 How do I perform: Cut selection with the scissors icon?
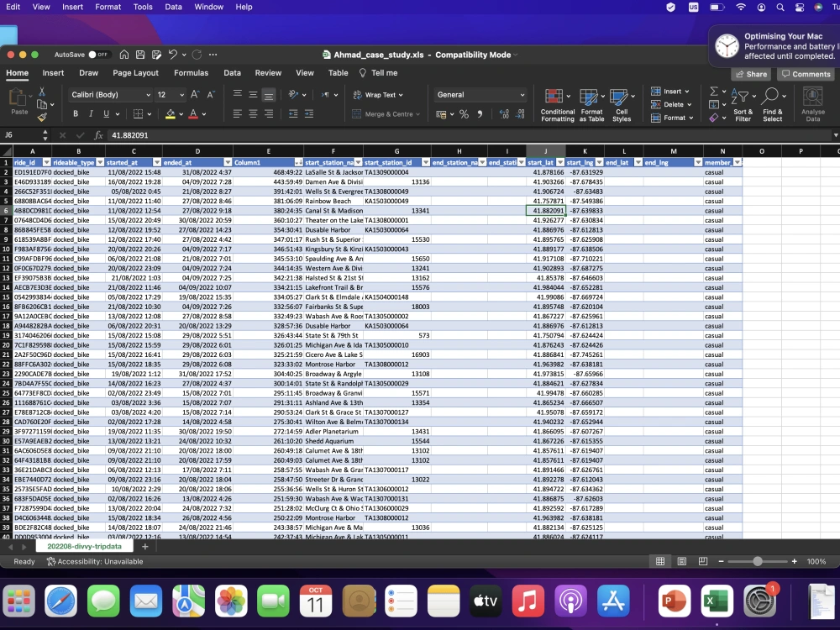click(x=42, y=92)
